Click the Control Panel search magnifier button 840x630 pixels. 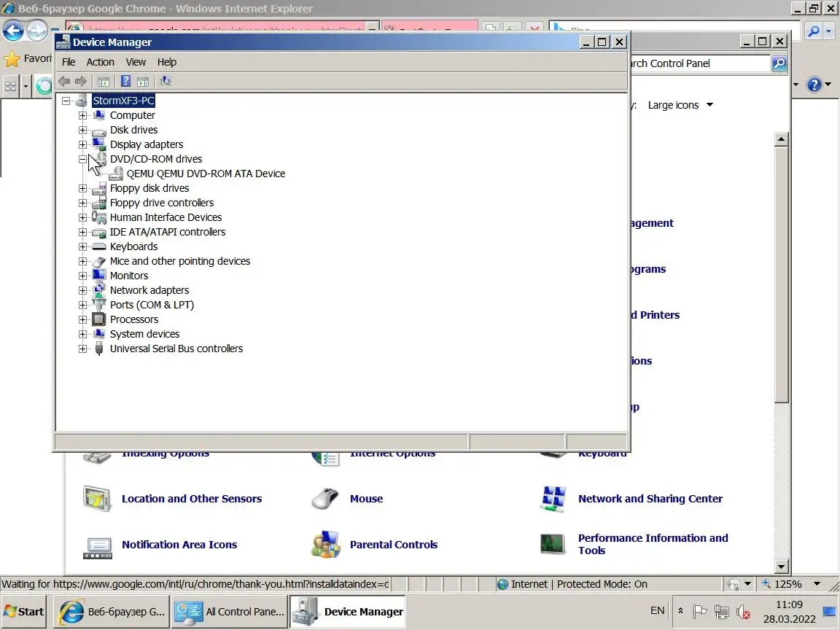pyautogui.click(x=779, y=63)
